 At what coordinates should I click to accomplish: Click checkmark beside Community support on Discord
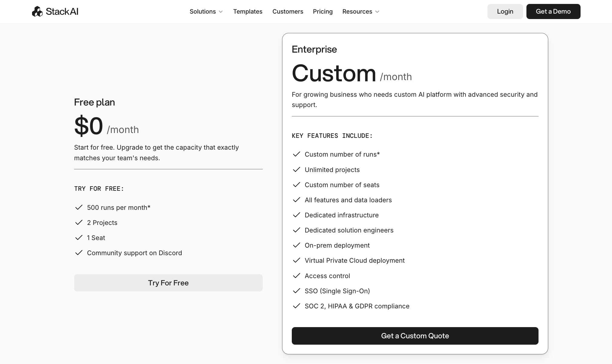click(79, 253)
